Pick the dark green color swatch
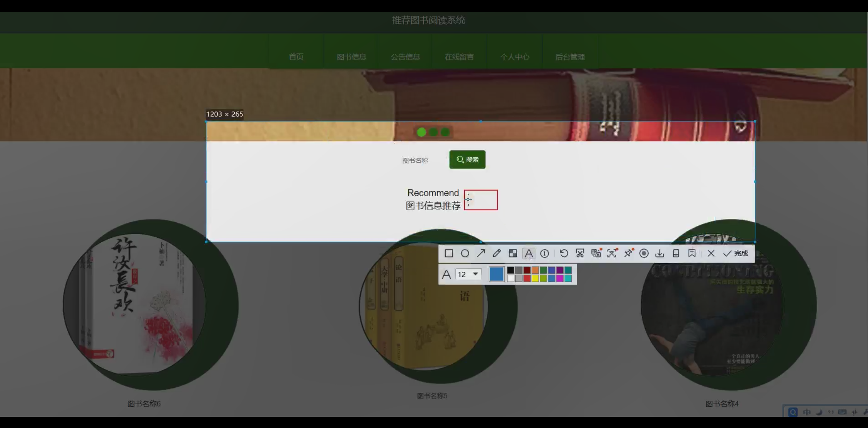 [543, 270]
